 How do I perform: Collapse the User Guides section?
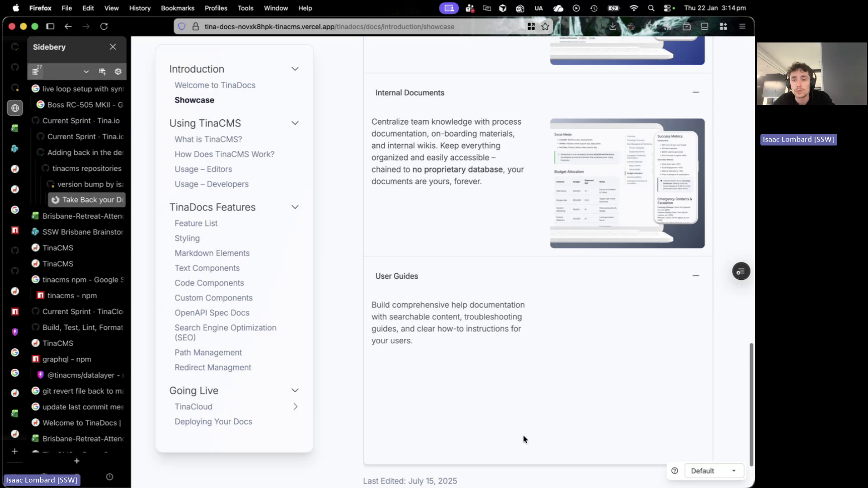[695, 275]
